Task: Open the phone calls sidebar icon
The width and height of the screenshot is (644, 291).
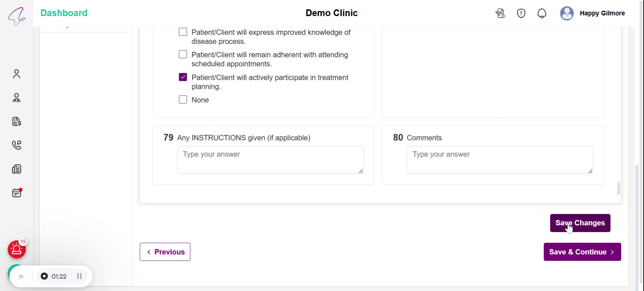Action: (x=16, y=145)
